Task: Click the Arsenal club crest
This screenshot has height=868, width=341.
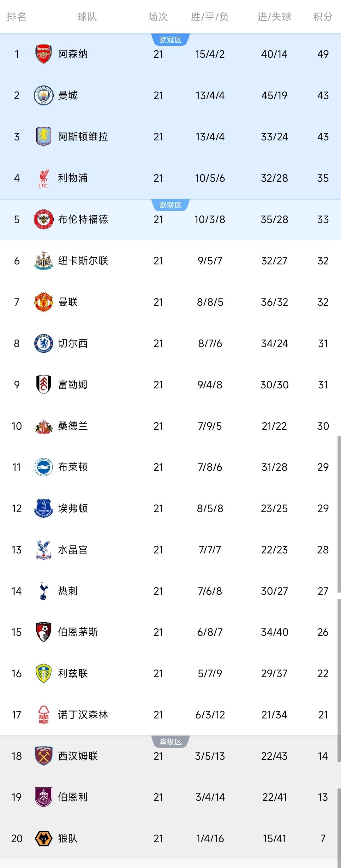Action: click(44, 54)
